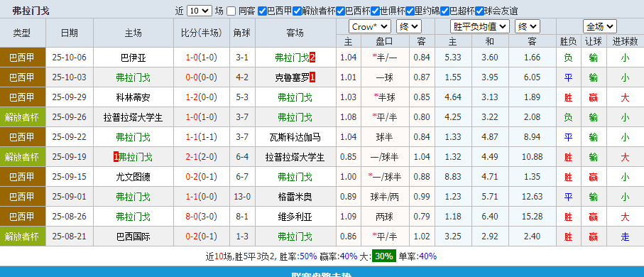Uncheck the 世俱杯 filter checkbox

375,11
